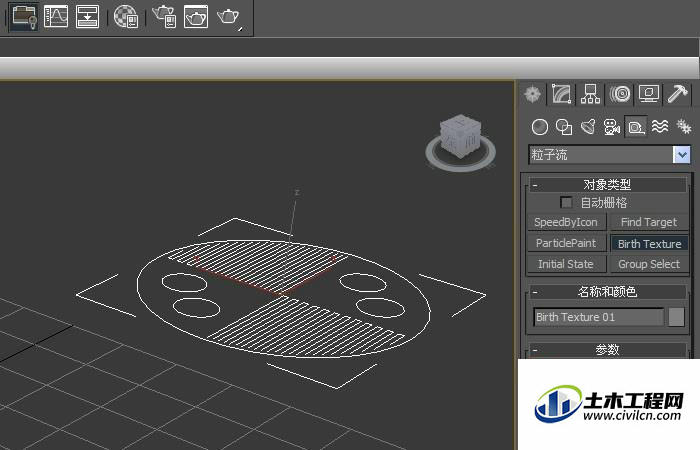Select the Systems category icon

click(x=683, y=127)
